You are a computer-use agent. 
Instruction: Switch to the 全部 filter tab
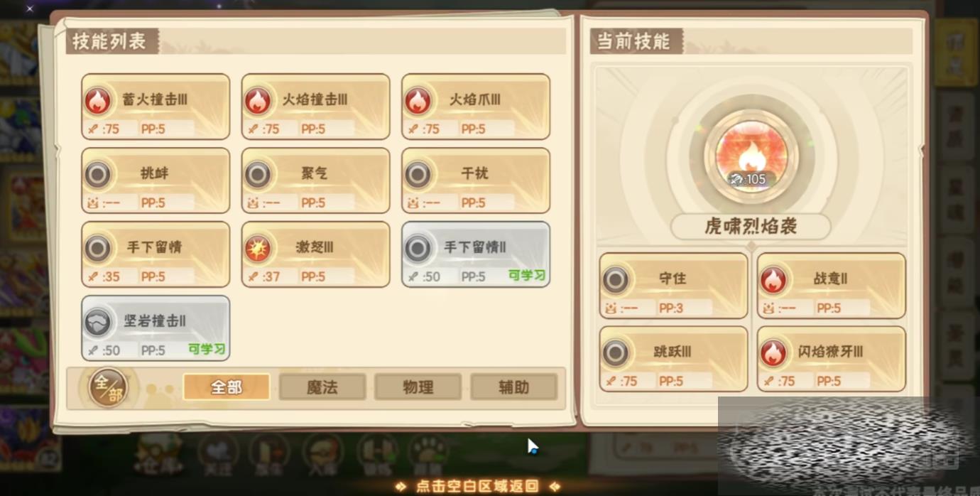(x=227, y=387)
